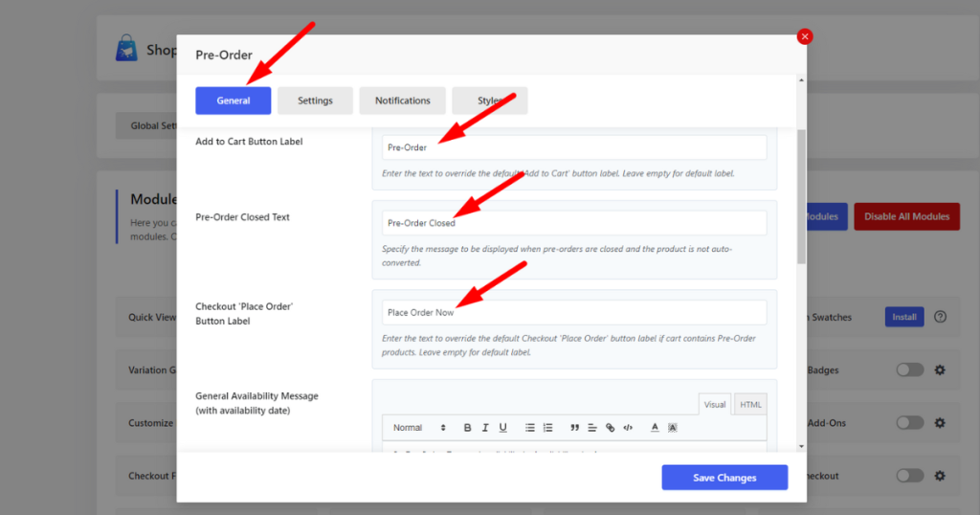Open Checkout module settings gear
This screenshot has width=980, height=515.
pyautogui.click(x=940, y=476)
